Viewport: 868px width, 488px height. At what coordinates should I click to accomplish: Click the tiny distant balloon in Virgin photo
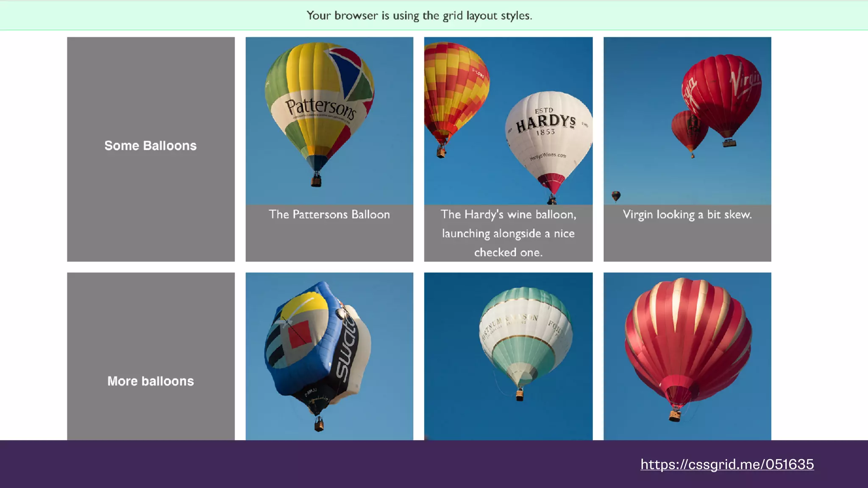click(616, 196)
